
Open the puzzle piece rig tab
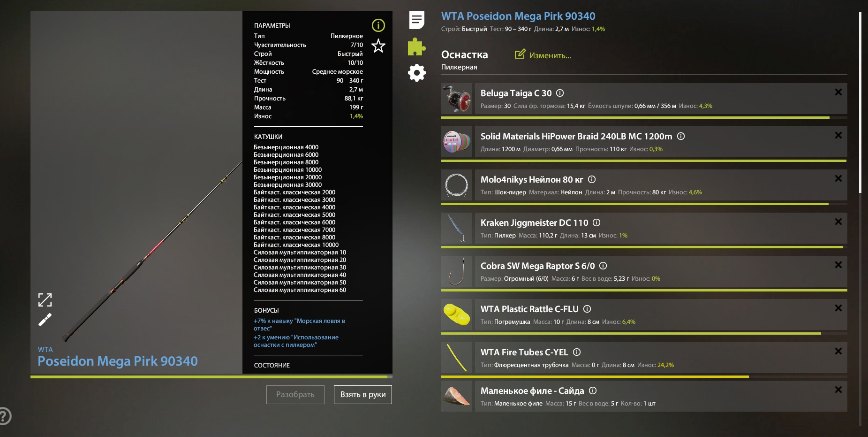416,46
